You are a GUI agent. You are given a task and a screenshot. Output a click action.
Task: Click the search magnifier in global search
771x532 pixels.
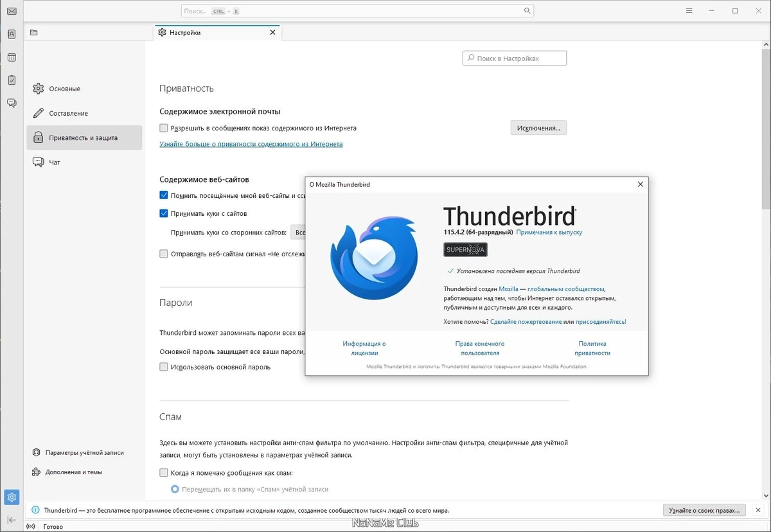527,11
